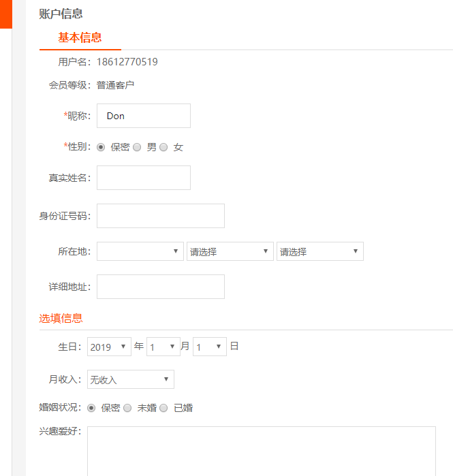Choose 未婚 marital status
This screenshot has height=476, width=453.
pyautogui.click(x=127, y=408)
